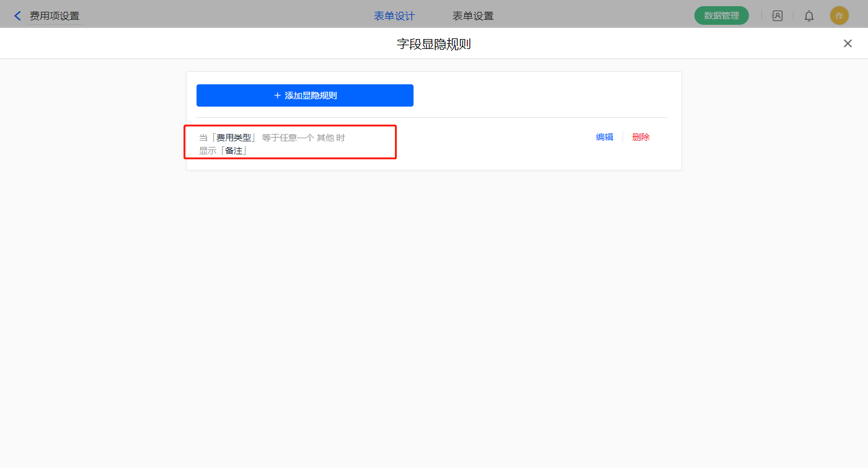868x468 pixels.
Task: Edit the rule via 编辑 link
Action: click(604, 137)
